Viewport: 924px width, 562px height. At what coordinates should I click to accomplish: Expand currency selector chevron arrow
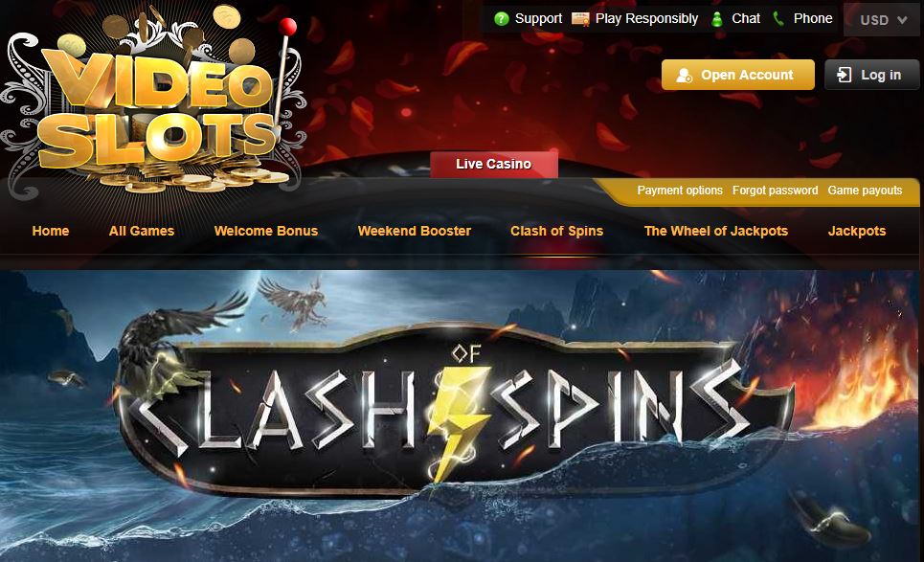click(902, 20)
